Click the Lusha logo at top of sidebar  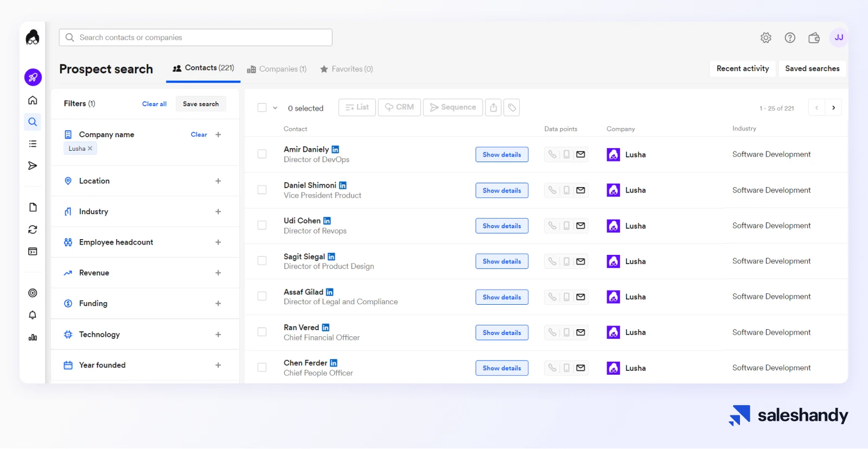[x=33, y=37]
